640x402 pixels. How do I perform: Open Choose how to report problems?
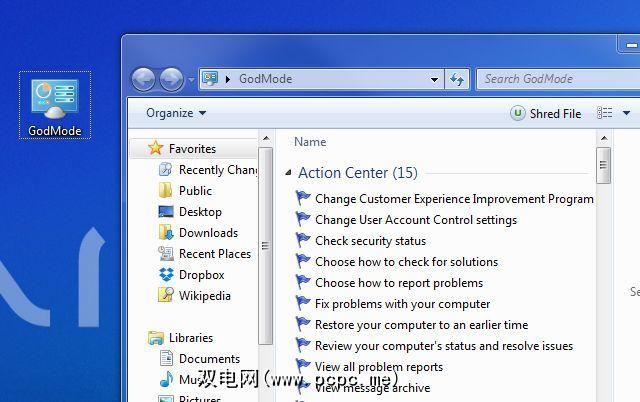tap(399, 283)
